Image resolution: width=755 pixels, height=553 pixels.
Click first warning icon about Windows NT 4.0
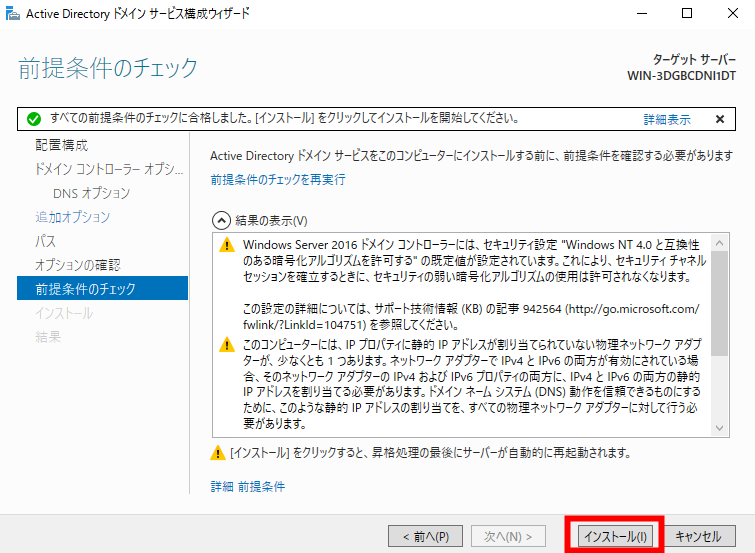pyautogui.click(x=227, y=245)
